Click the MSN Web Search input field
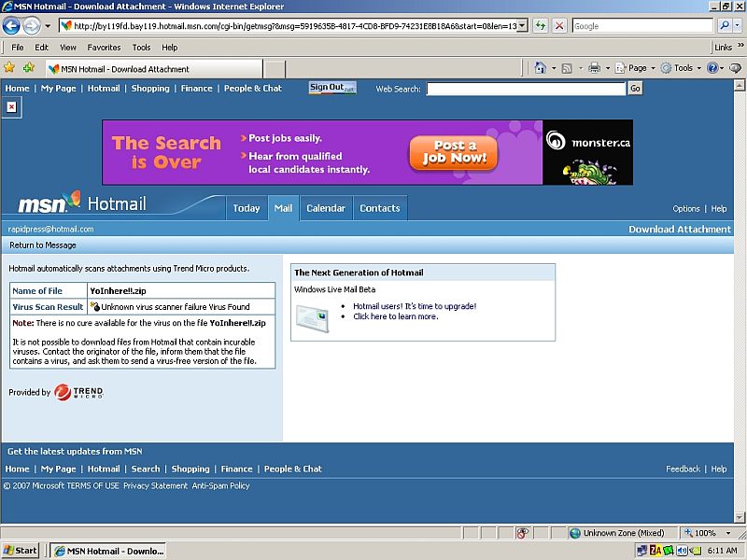 (526, 89)
